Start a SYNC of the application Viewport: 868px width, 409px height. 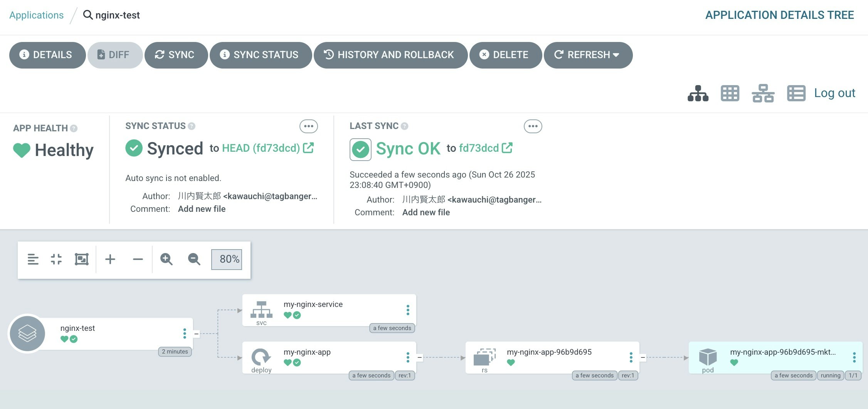click(x=176, y=55)
